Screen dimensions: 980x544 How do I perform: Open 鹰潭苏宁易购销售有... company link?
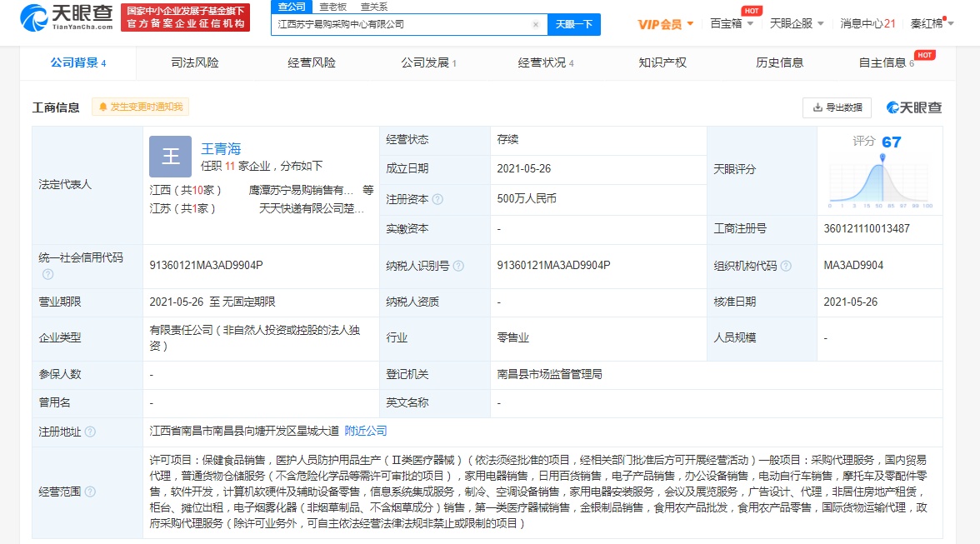[302, 190]
